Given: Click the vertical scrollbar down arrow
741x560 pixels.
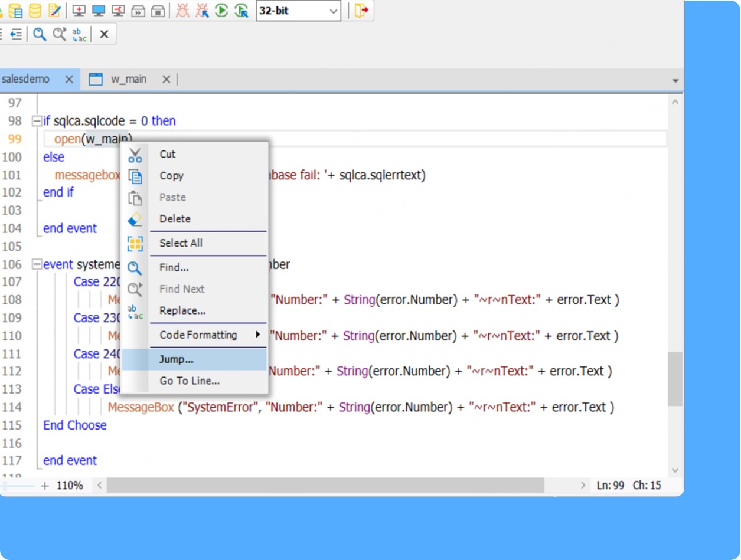Looking at the screenshot, I should pos(675,470).
